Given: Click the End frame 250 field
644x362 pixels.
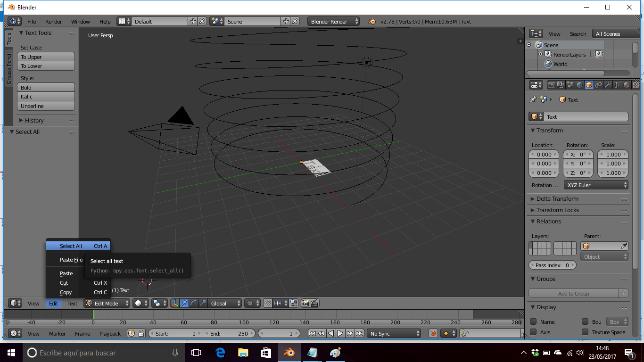Looking at the screenshot, I should click(229, 333).
